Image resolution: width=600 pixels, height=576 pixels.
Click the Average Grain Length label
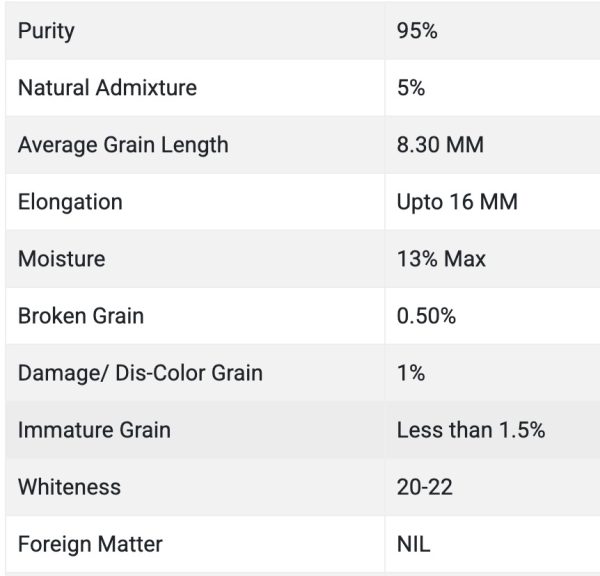[123, 145]
